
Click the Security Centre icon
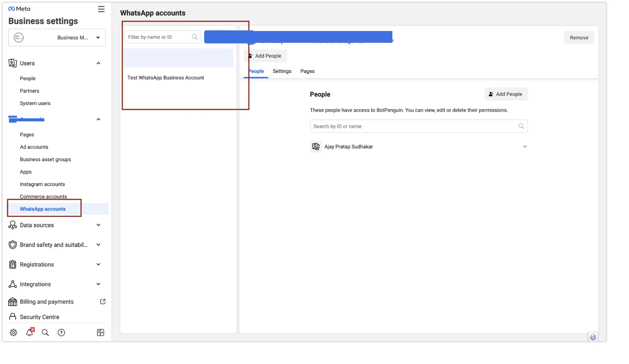[12, 316]
